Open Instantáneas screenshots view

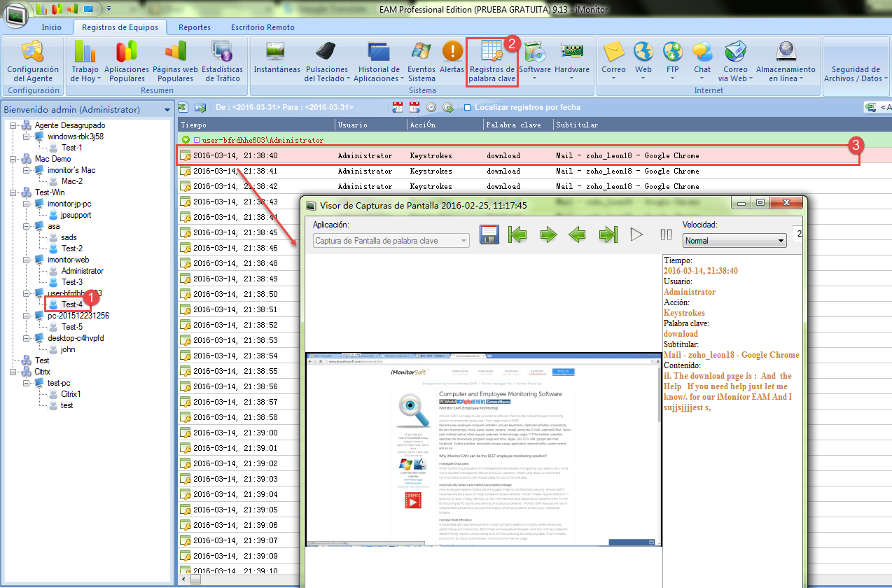pyautogui.click(x=277, y=53)
